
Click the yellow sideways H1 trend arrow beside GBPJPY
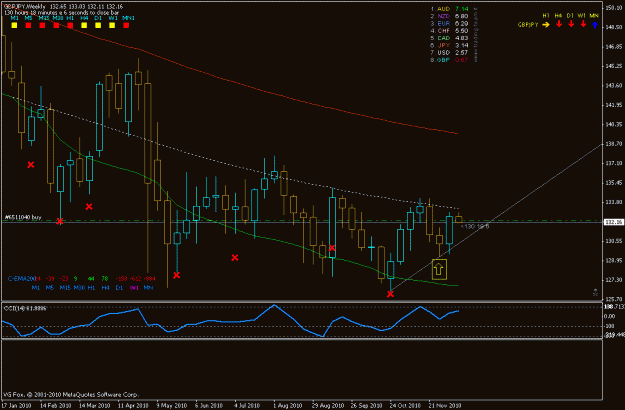(546, 25)
